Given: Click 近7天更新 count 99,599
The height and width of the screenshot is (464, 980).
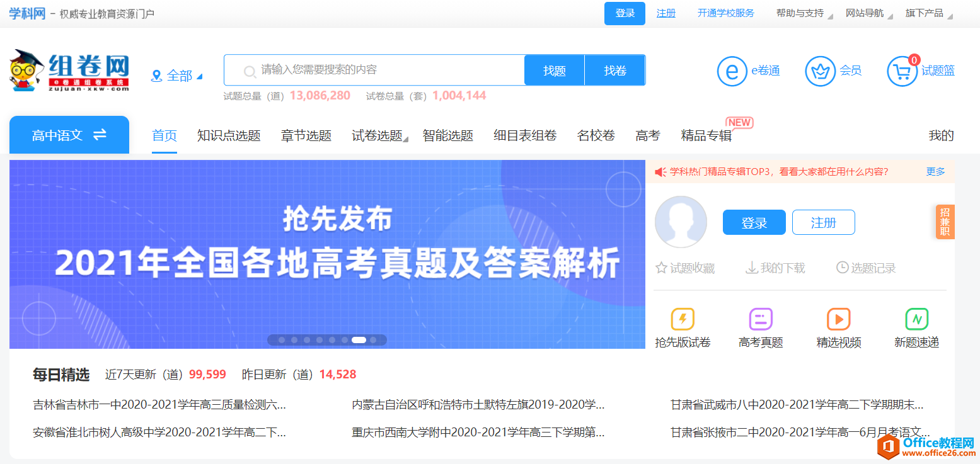Looking at the screenshot, I should pos(207,375).
